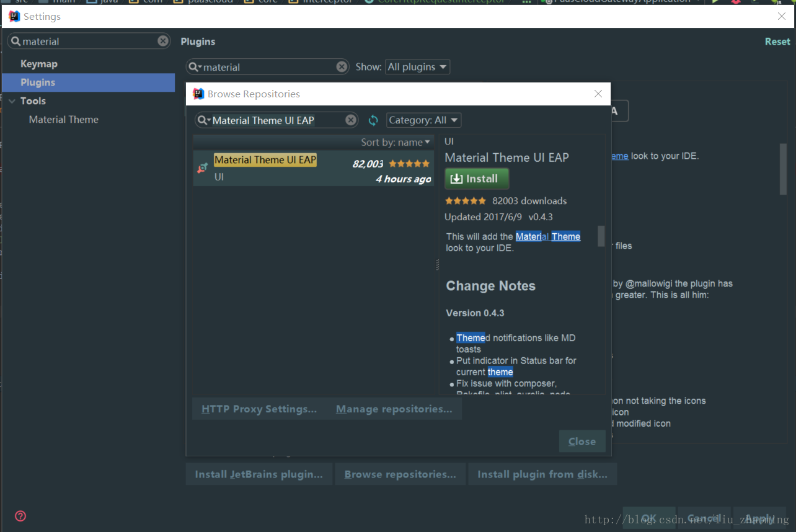Viewport: 796px width, 532px height.
Task: Click the 'Change Notes' heading
Action: pos(490,286)
